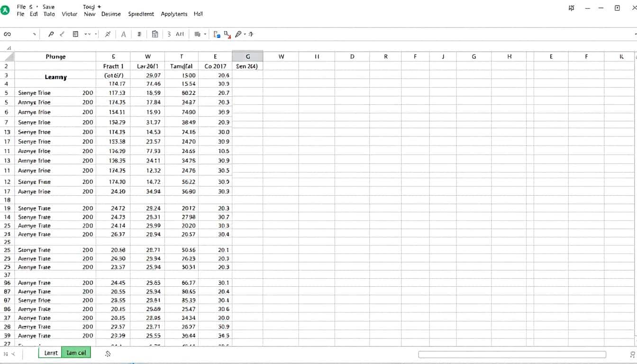Switch to the 'Lerst' sheet tab
The height and width of the screenshot is (364, 637).
coord(51,353)
